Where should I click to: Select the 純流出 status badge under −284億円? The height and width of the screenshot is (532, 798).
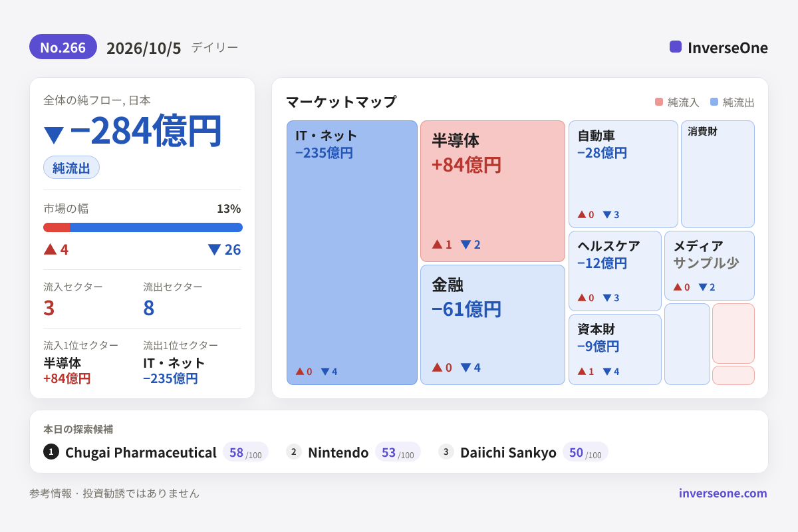click(71, 168)
